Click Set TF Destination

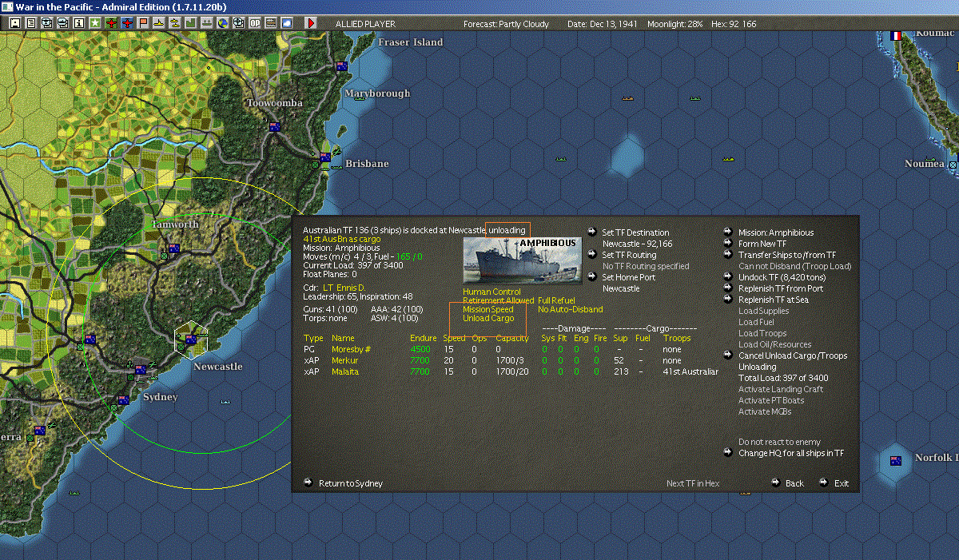pos(635,233)
